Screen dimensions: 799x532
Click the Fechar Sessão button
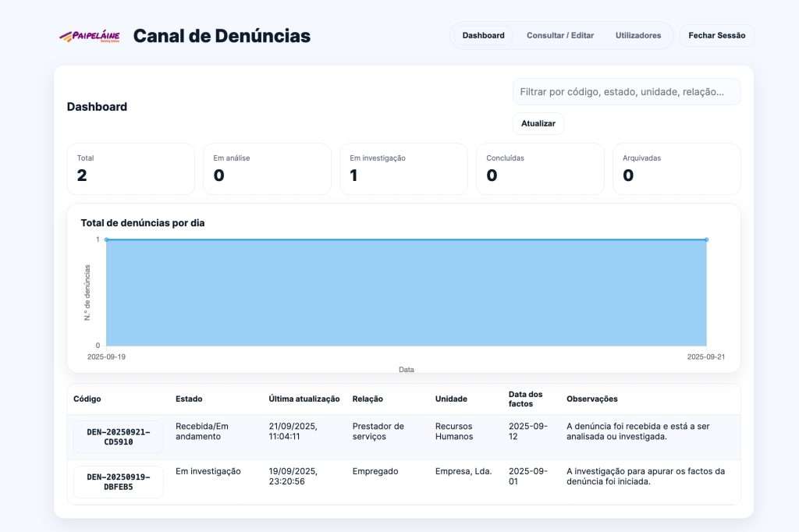(x=716, y=35)
